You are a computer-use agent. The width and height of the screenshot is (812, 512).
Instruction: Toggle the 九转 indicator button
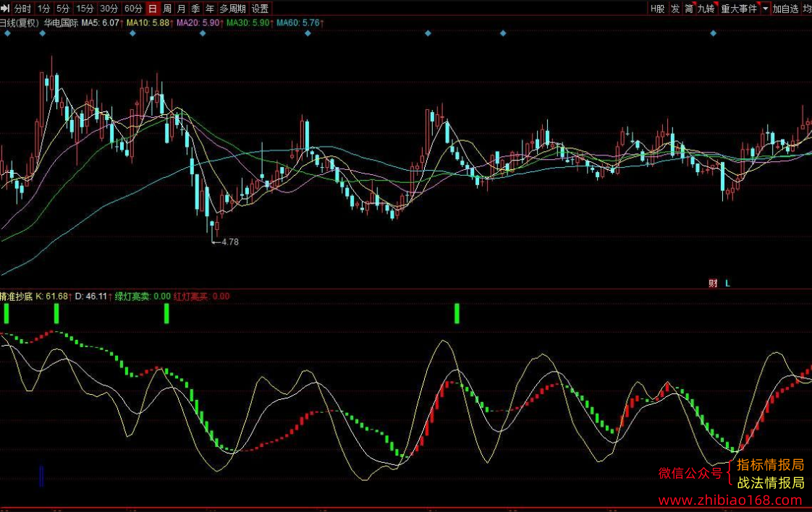[706, 8]
